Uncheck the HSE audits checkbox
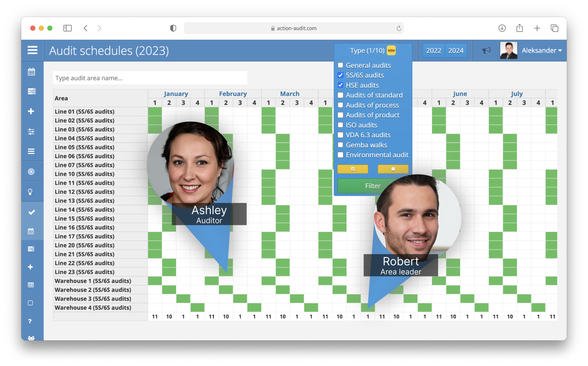This screenshot has height=366, width=588. pyautogui.click(x=340, y=85)
